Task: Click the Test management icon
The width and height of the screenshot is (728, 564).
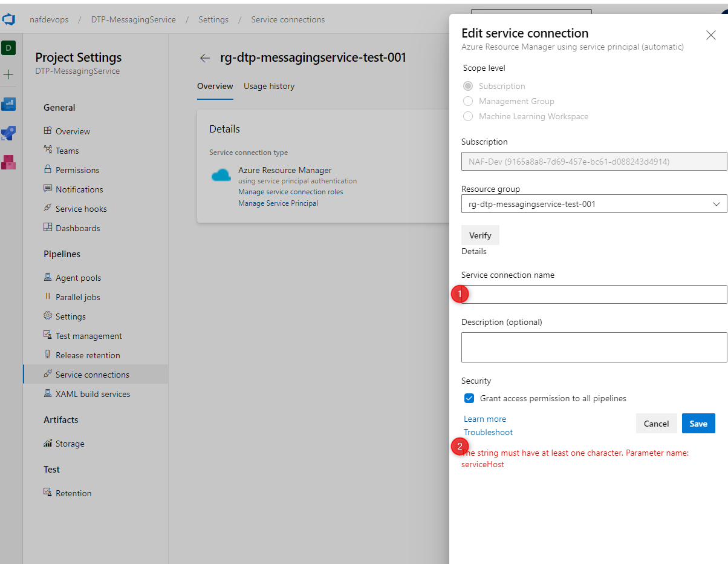Action: pyautogui.click(x=48, y=335)
